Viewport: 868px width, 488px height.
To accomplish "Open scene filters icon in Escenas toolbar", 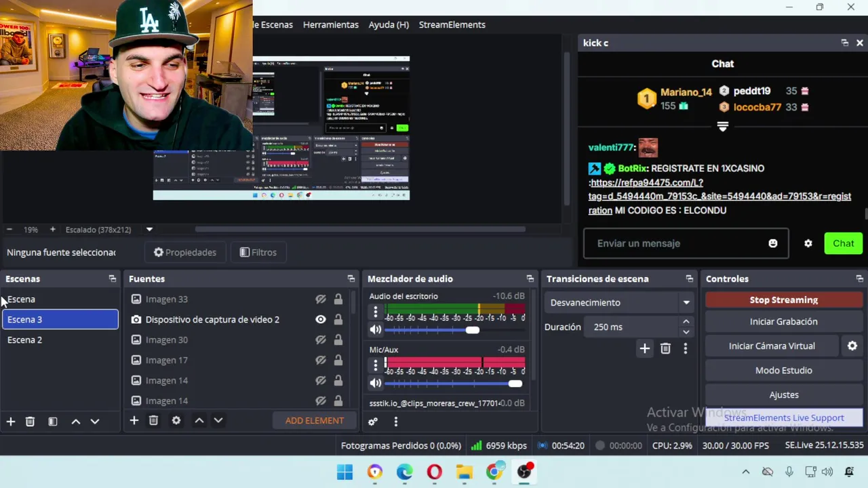I will 53,422.
